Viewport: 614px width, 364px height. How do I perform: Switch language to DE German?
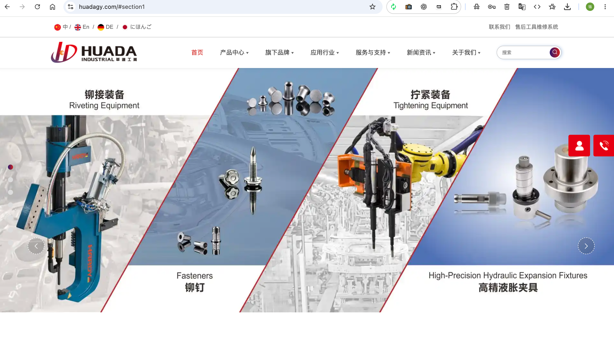105,27
